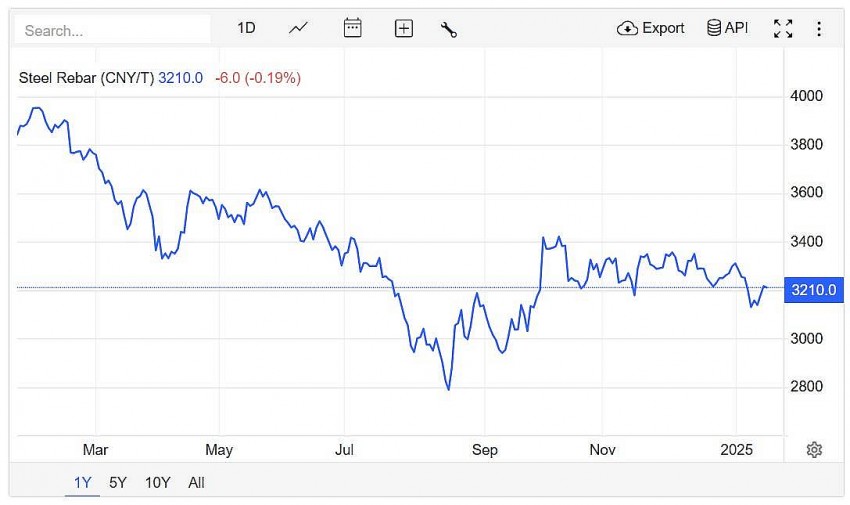Switch to the 10Y time range

(157, 483)
